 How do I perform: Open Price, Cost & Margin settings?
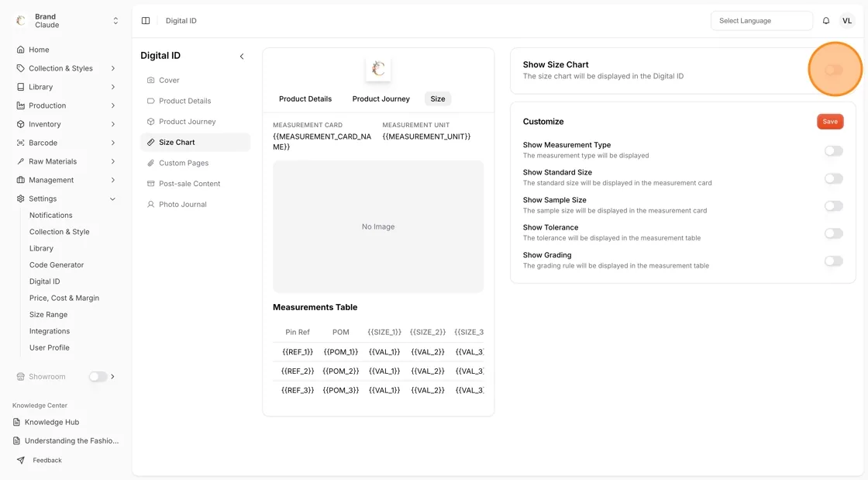click(64, 298)
